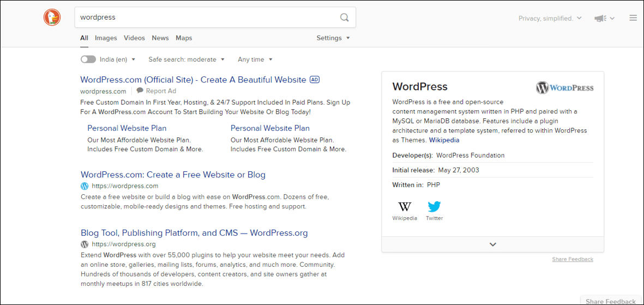644x305 pixels.
Task: Toggle the India region switch
Action: pyautogui.click(x=88, y=59)
